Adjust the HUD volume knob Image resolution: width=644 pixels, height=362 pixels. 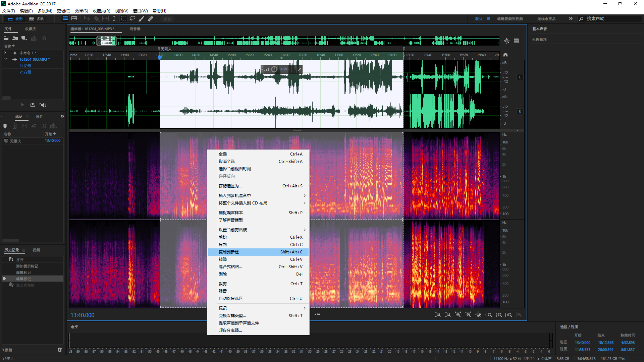(x=274, y=69)
